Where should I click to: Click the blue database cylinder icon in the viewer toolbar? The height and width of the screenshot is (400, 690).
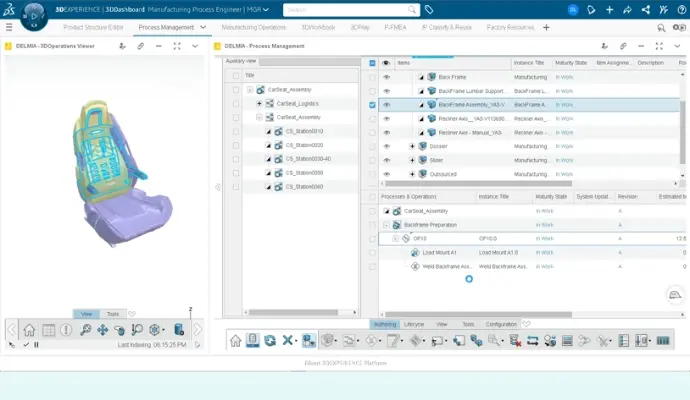tap(179, 330)
